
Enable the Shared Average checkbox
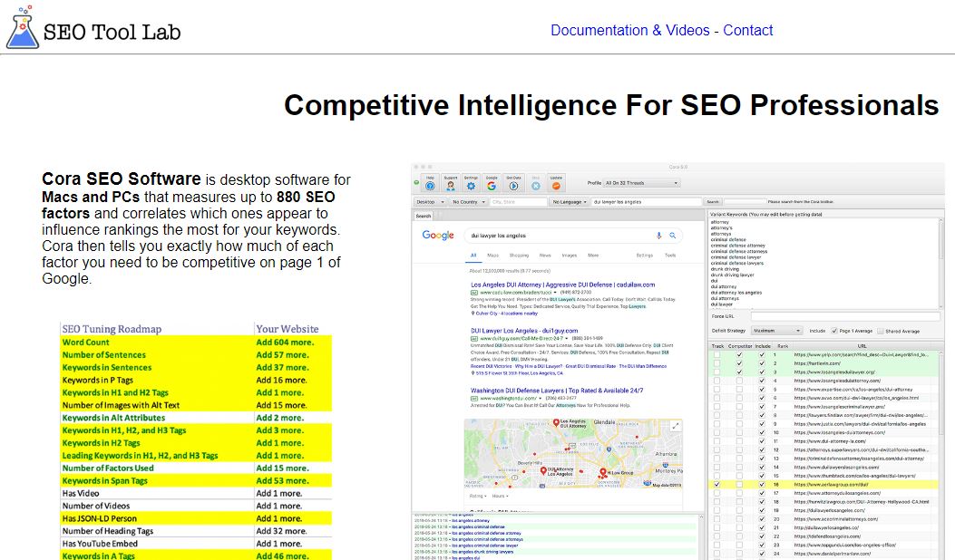878,331
